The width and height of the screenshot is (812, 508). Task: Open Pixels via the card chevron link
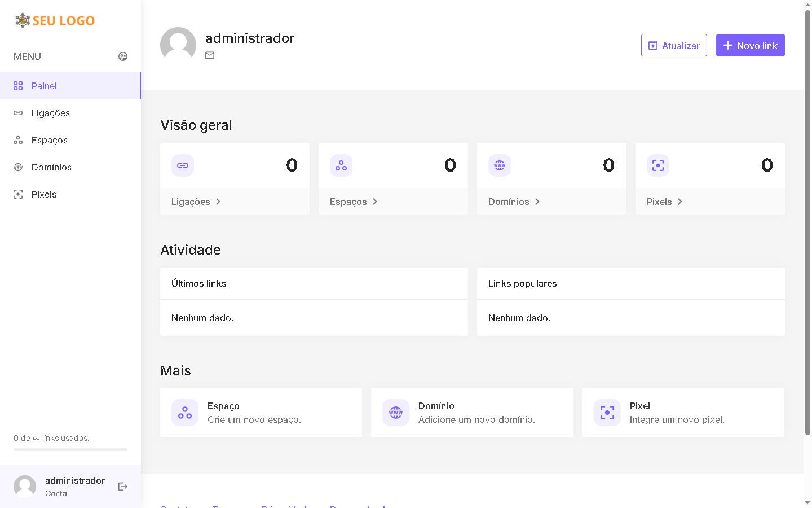[664, 202]
